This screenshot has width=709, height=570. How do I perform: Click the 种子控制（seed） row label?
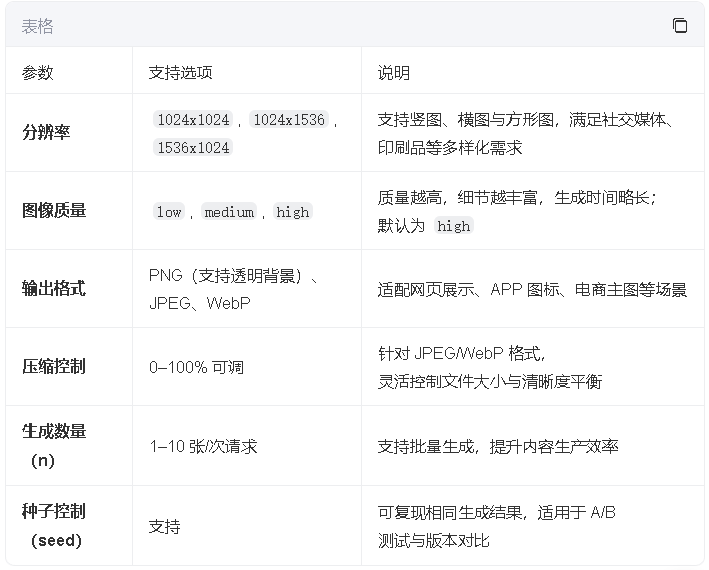54,526
